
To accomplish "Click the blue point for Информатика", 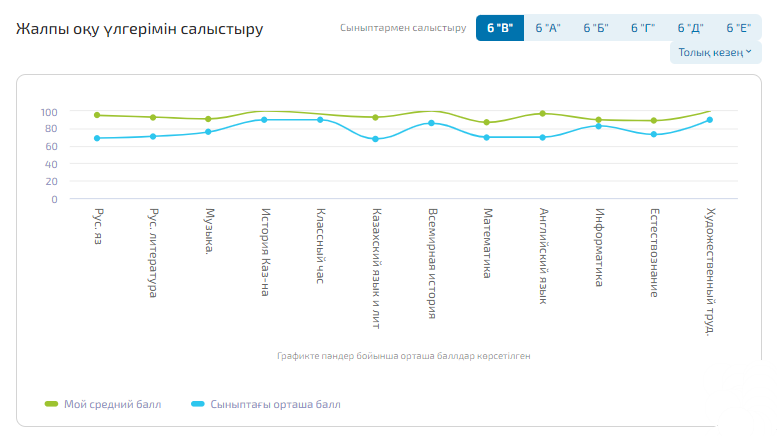I will pos(598,126).
